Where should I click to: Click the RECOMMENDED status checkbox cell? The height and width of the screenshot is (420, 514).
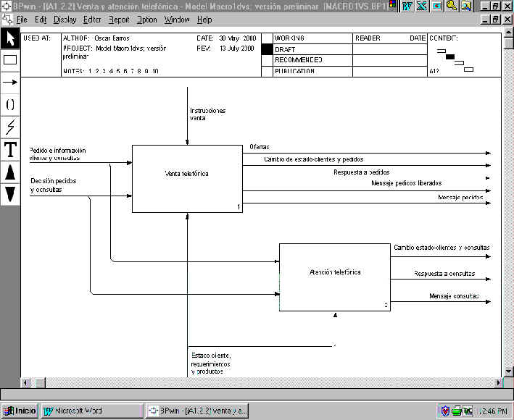coord(268,60)
